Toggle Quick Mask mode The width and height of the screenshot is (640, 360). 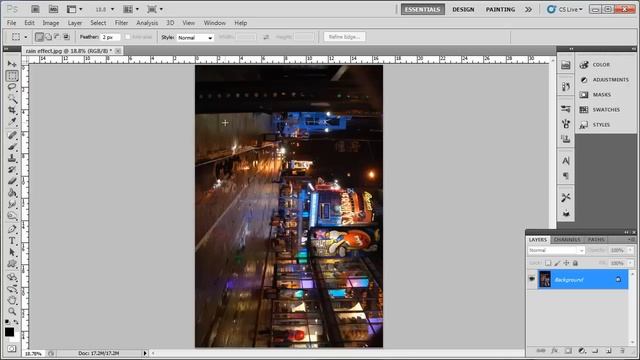point(11,349)
